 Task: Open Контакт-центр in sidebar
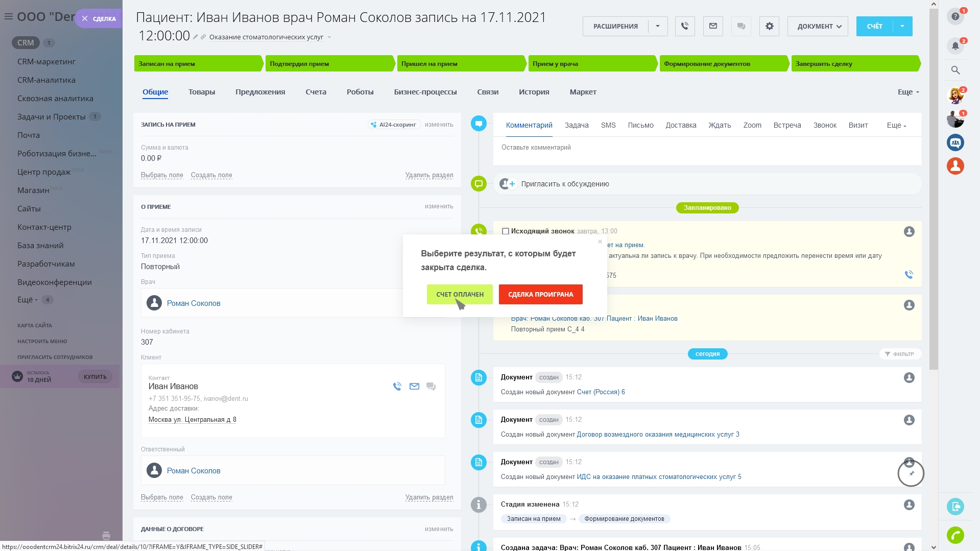(44, 227)
